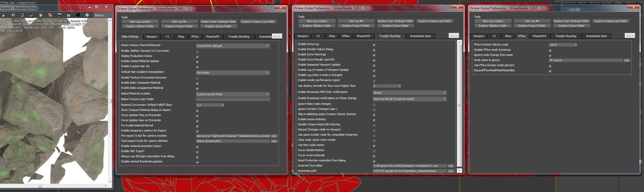The image size is (644, 192).
Task: Uncheck Enable ABC Export
Action: 197,152
